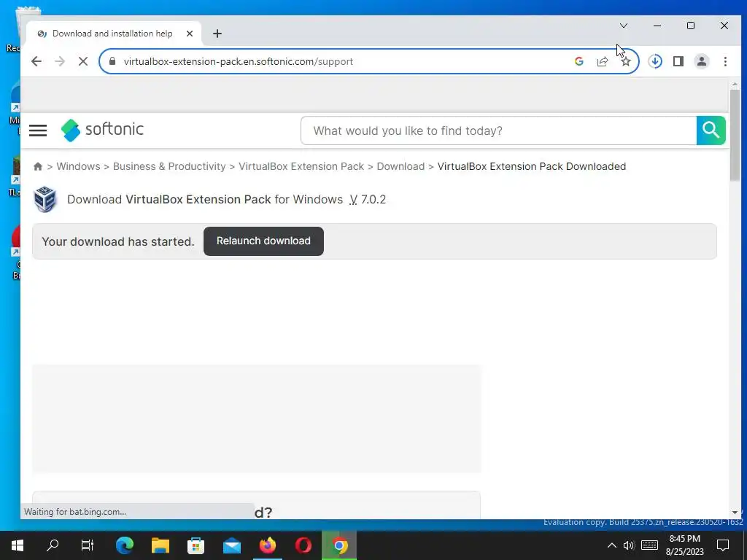Viewport: 747px width, 560px height.
Task: Close the Download and installation help tab
Action: coord(190,34)
